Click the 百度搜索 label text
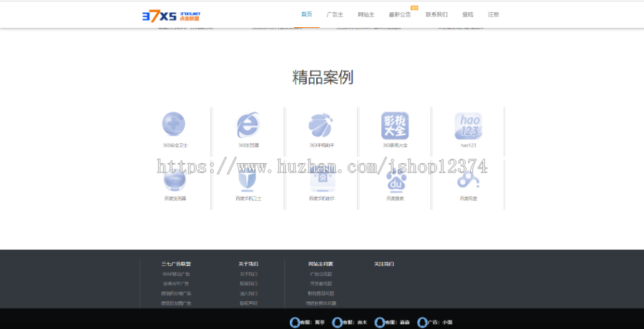This screenshot has width=644, height=329. click(395, 199)
